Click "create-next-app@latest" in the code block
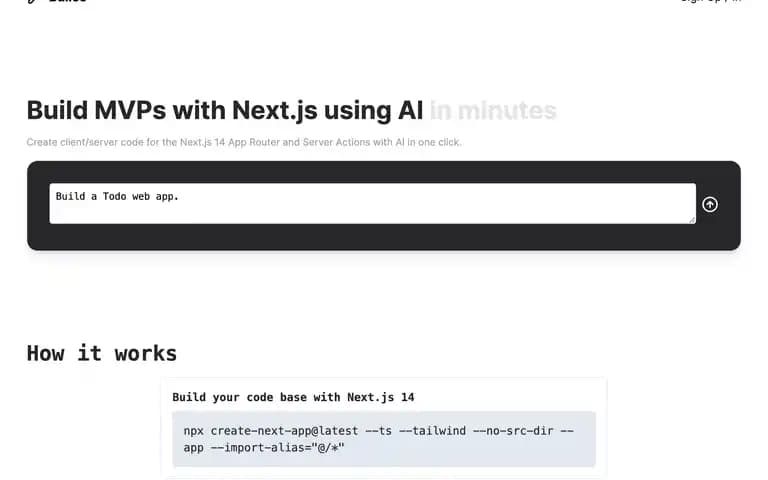Viewport: 768px width, 480px height. click(285, 431)
